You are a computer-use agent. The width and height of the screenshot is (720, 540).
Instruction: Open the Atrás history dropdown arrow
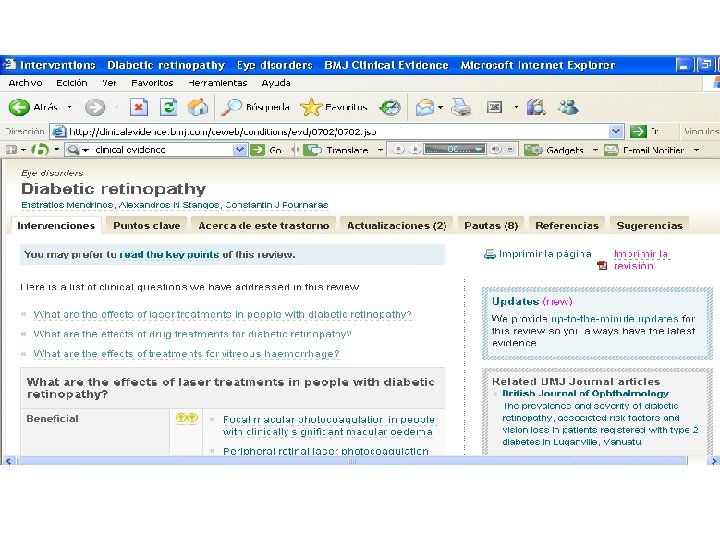click(69, 107)
